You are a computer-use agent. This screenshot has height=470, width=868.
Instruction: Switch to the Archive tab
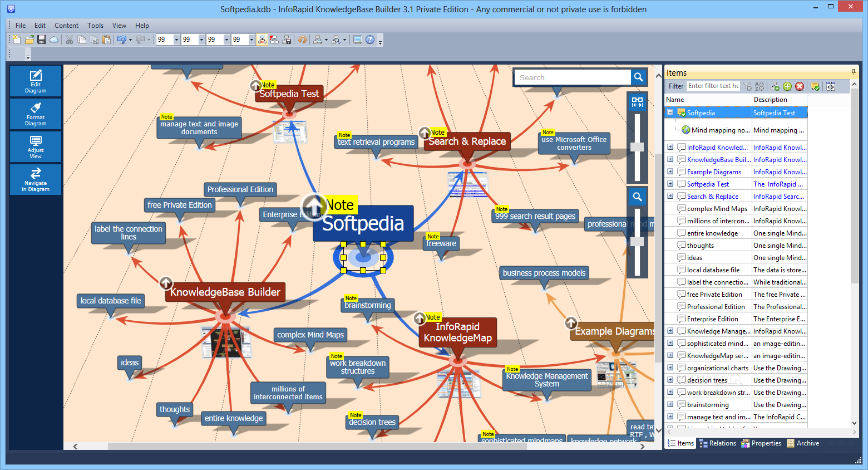[803, 443]
